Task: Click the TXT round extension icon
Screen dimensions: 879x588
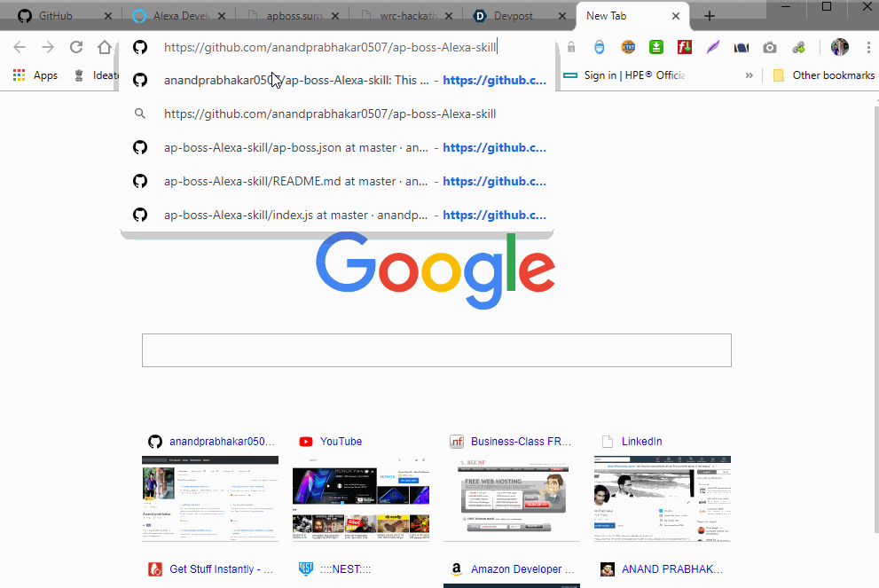Action: coord(628,47)
